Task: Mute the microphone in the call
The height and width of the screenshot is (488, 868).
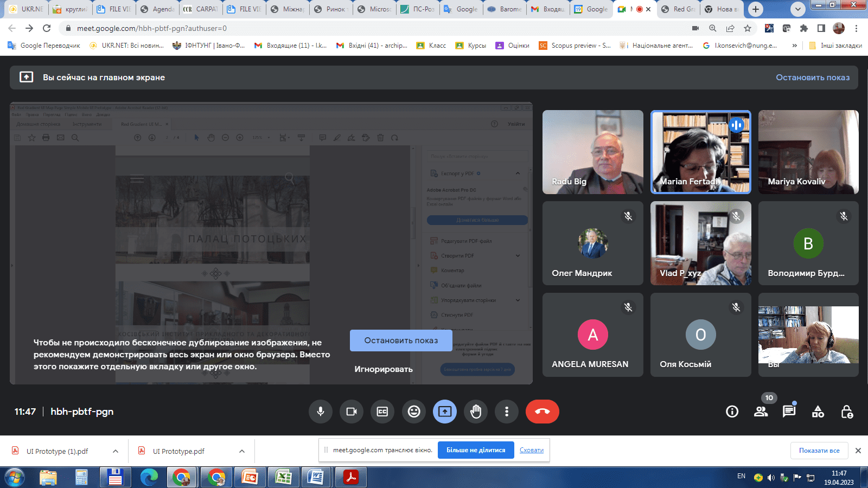Action: coord(321,412)
